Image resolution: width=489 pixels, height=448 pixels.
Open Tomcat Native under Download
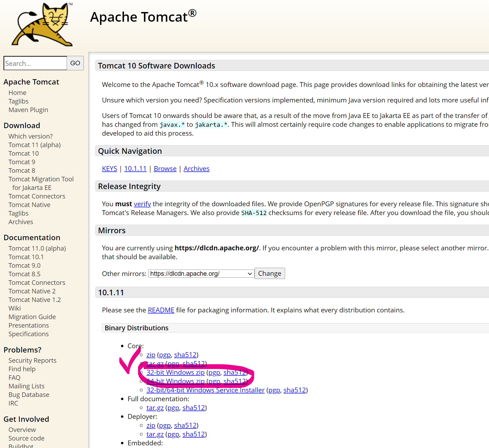(x=29, y=205)
